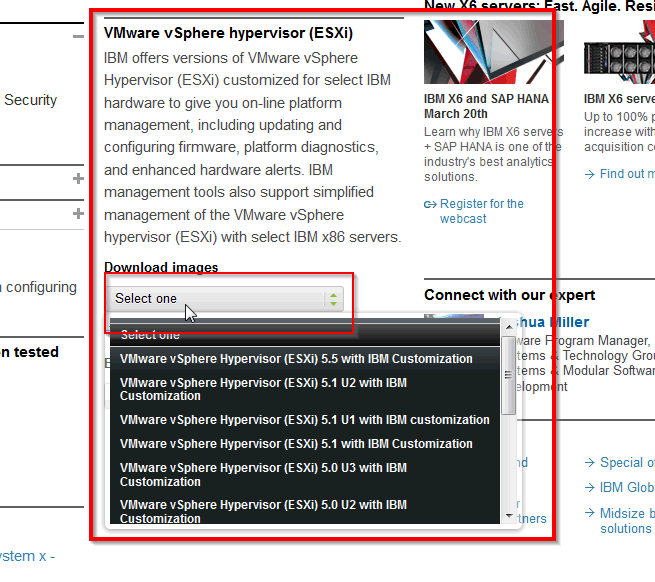This screenshot has width=655, height=582.
Task: Open the Find out more link
Action: point(627,174)
